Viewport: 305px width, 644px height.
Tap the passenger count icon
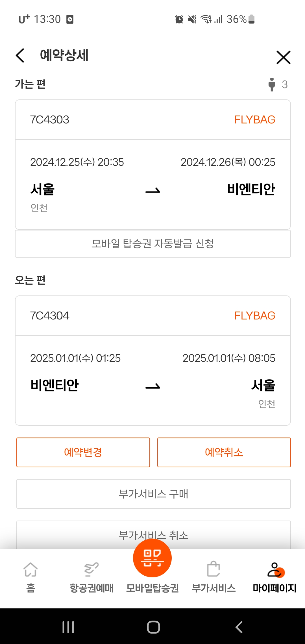tap(272, 84)
